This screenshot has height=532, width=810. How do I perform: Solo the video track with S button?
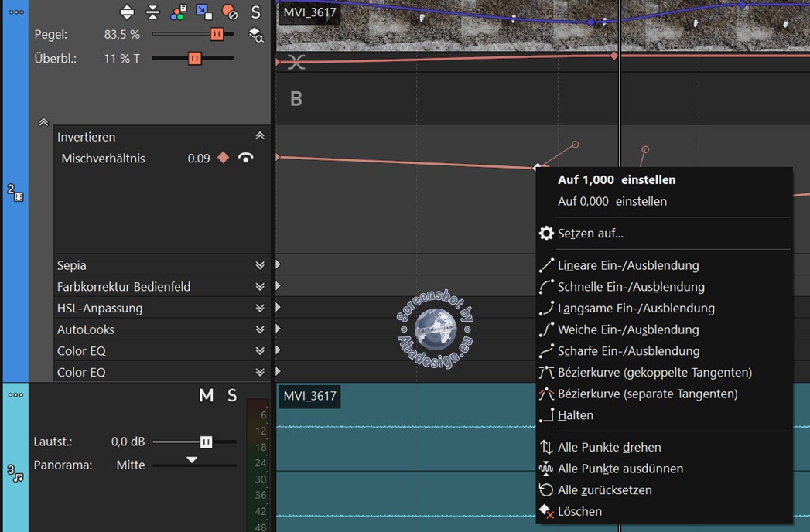pyautogui.click(x=256, y=12)
